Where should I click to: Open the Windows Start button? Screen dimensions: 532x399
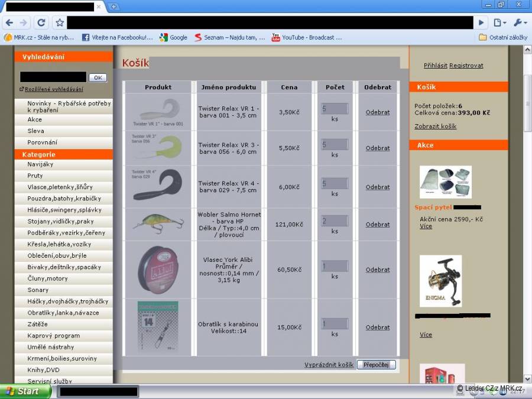(x=25, y=391)
